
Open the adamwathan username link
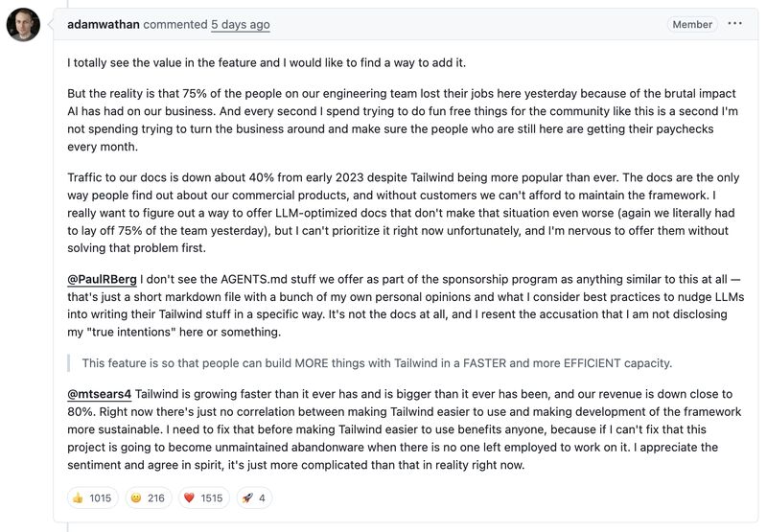103,24
